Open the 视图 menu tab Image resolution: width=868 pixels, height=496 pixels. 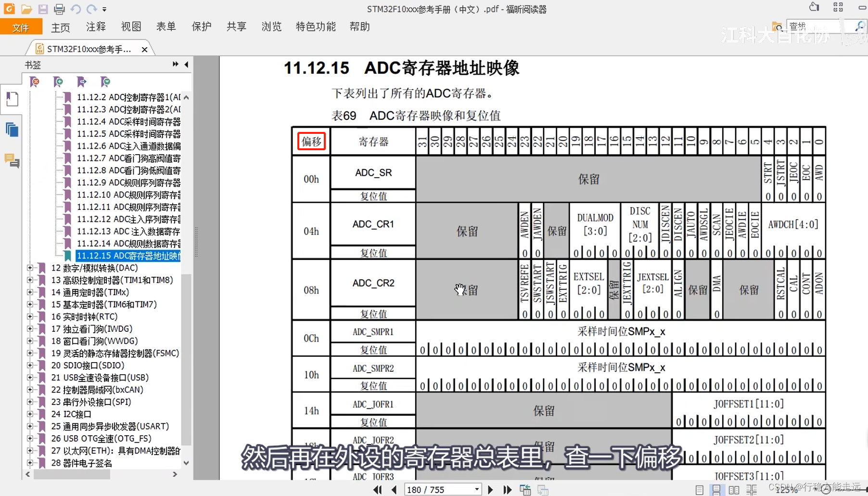(x=131, y=26)
